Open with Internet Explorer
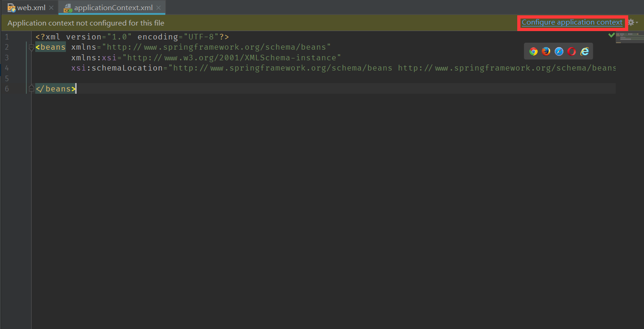This screenshot has width=644, height=329. (584, 51)
